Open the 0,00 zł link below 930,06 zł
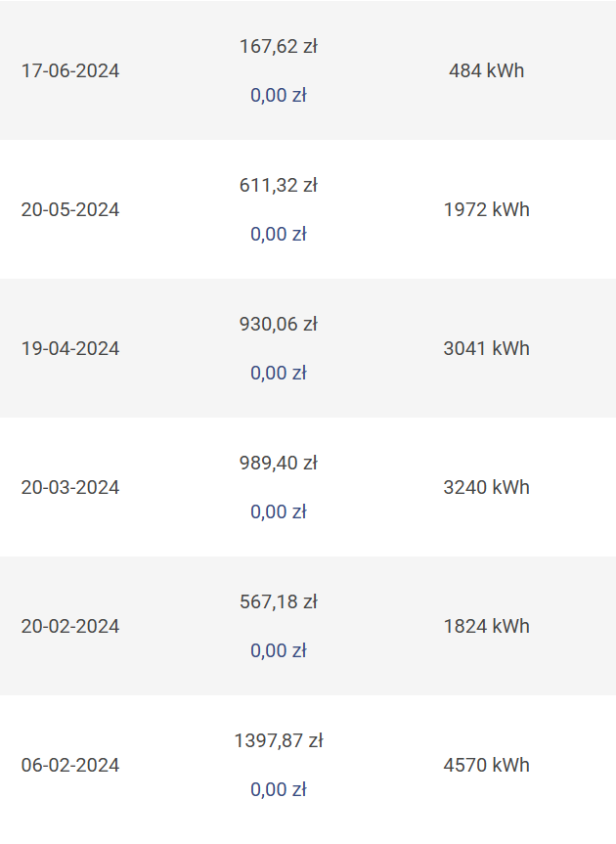 (278, 374)
